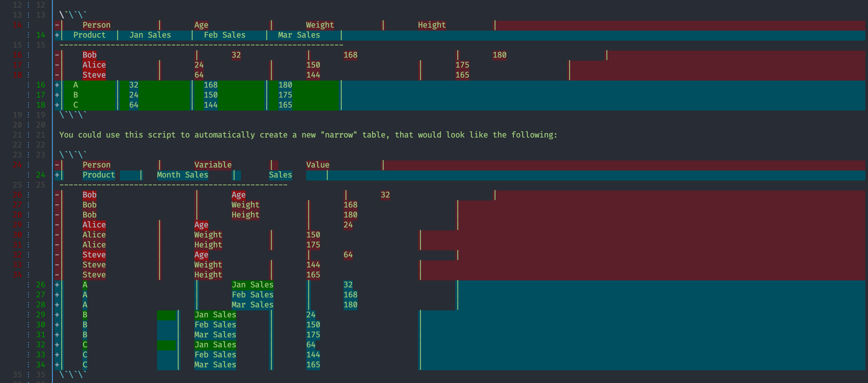Click the plus marker on the Product header line
The image size is (868, 383).
coord(57,35)
